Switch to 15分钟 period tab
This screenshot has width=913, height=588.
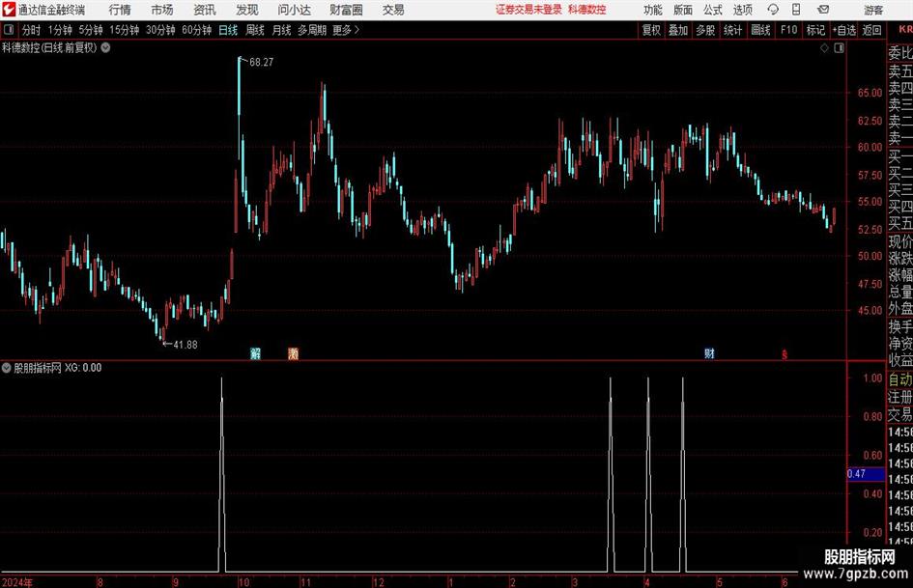point(125,30)
